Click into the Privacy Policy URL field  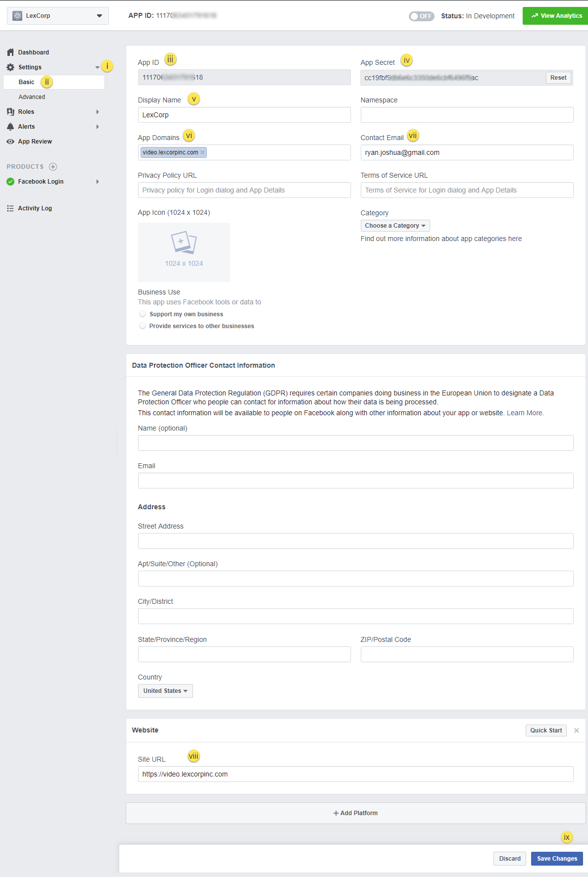click(x=244, y=190)
